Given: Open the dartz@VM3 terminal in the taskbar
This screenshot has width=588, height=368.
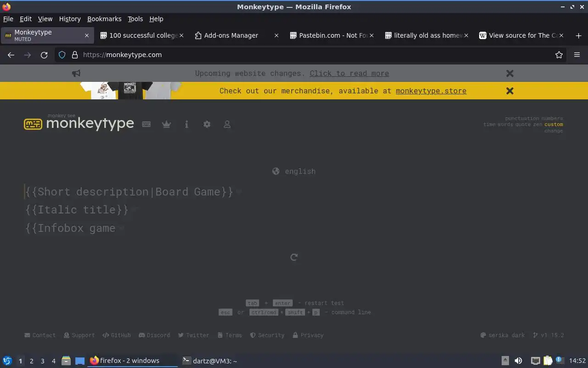Looking at the screenshot, I should click(x=210, y=361).
